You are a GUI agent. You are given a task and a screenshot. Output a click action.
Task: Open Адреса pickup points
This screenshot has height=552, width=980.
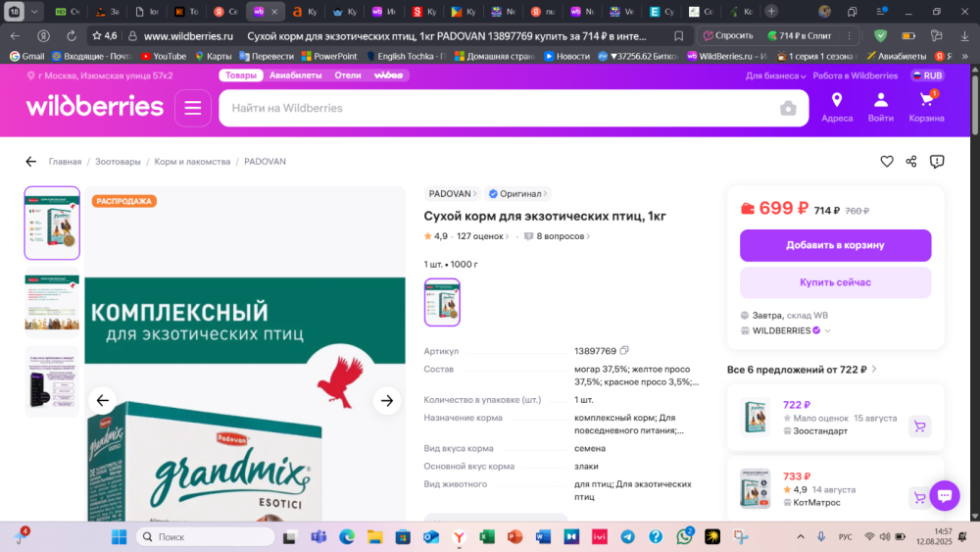(x=837, y=108)
